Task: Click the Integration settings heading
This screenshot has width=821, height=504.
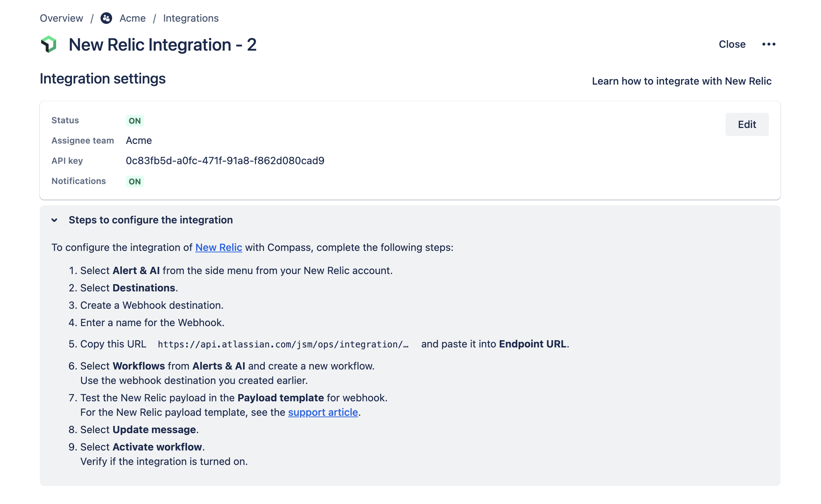Action: (x=103, y=79)
